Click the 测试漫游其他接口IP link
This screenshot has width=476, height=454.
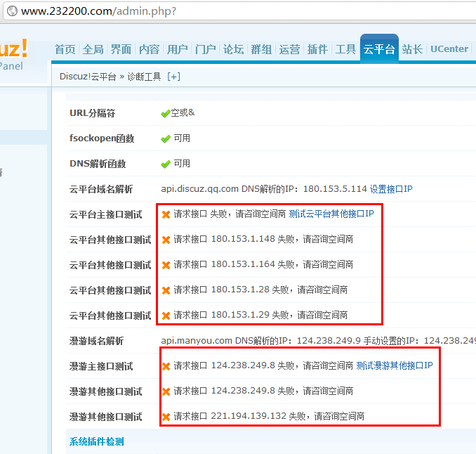(x=395, y=365)
